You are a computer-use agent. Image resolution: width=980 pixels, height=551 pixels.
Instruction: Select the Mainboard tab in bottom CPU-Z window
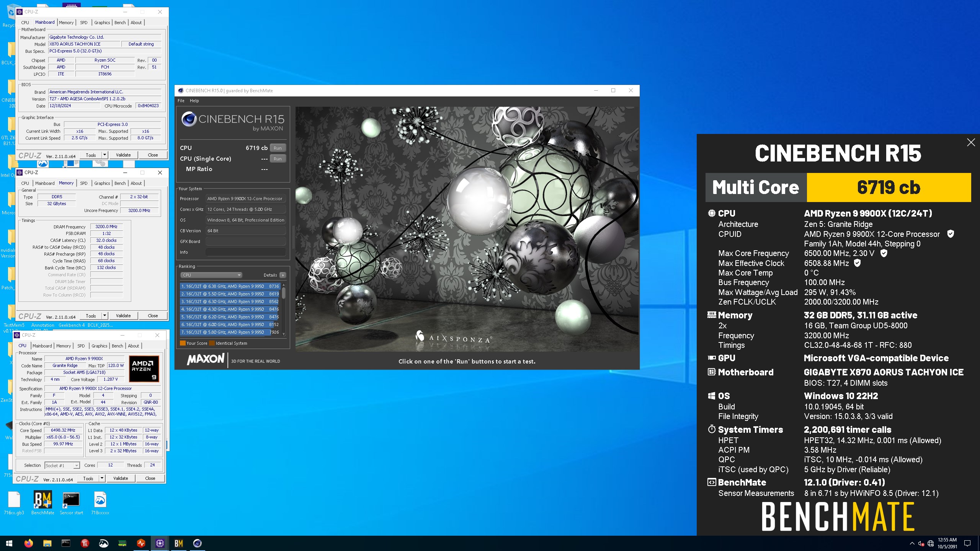42,346
